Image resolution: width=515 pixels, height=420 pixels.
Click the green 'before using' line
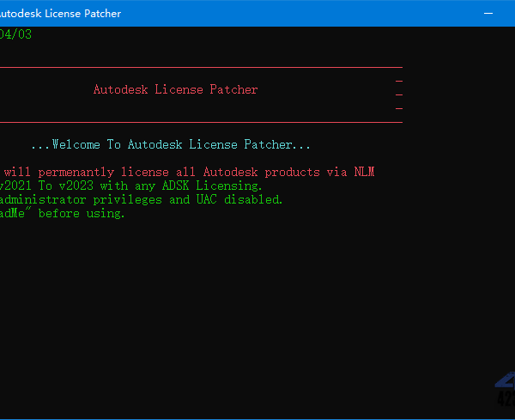(63, 213)
